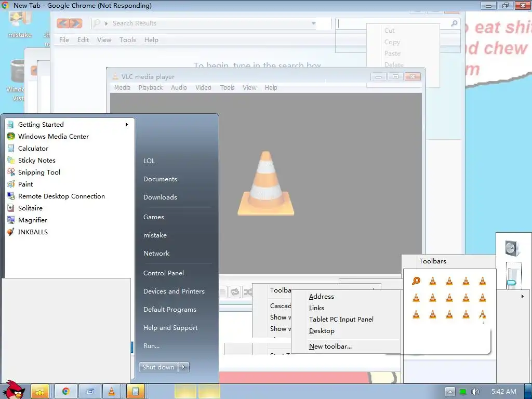Select Copy in the faded context menu
The width and height of the screenshot is (532, 399).
click(x=392, y=42)
